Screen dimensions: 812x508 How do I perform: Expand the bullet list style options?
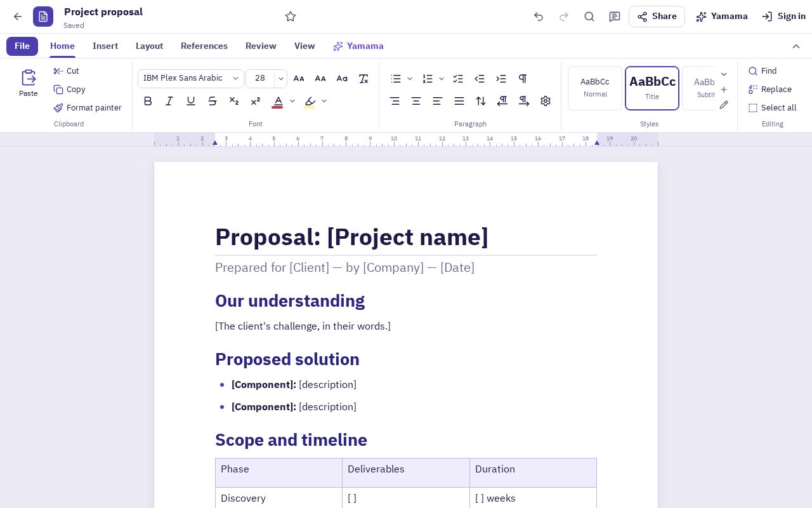pos(410,79)
